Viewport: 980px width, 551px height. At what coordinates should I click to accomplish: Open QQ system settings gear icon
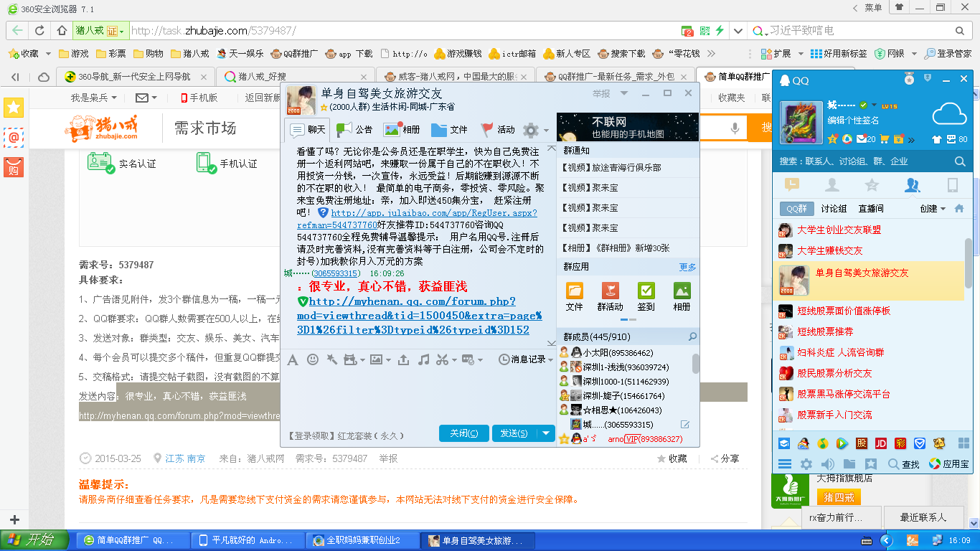[x=806, y=464]
